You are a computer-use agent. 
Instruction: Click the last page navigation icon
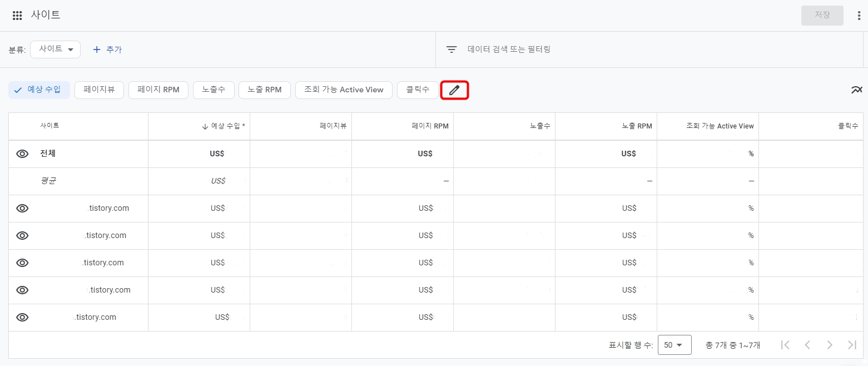pyautogui.click(x=851, y=345)
